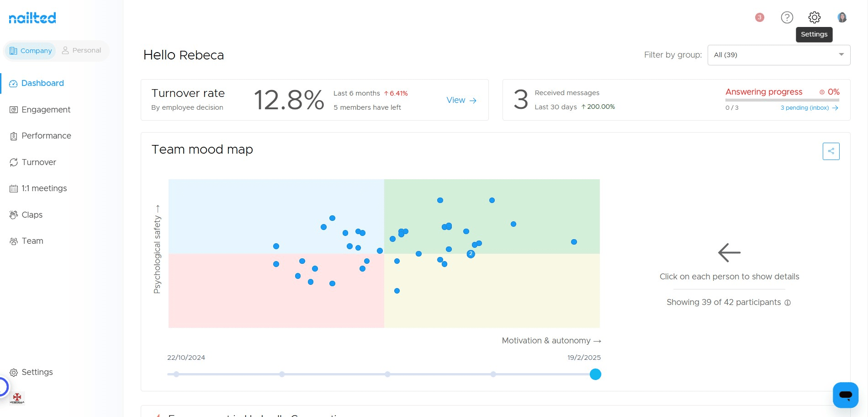This screenshot has height=417, width=868.
Task: Click the timeline slider handle at 19/2/2025
Action: pos(595,374)
